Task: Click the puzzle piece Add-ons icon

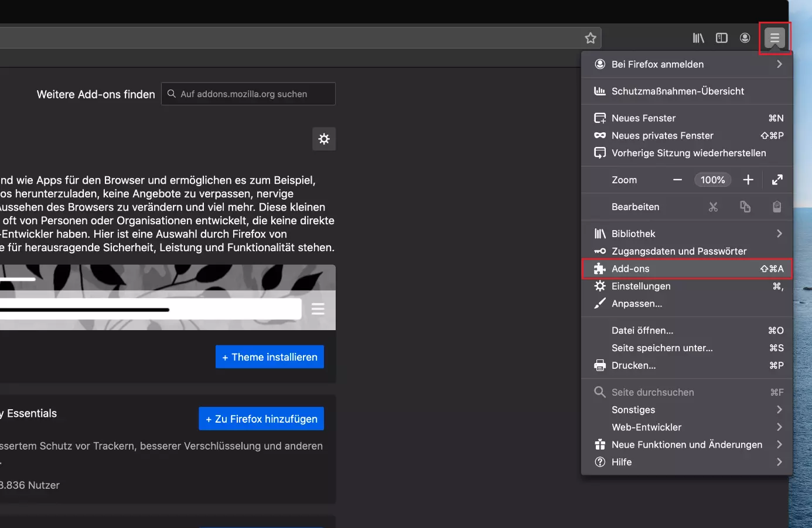Action: (600, 269)
